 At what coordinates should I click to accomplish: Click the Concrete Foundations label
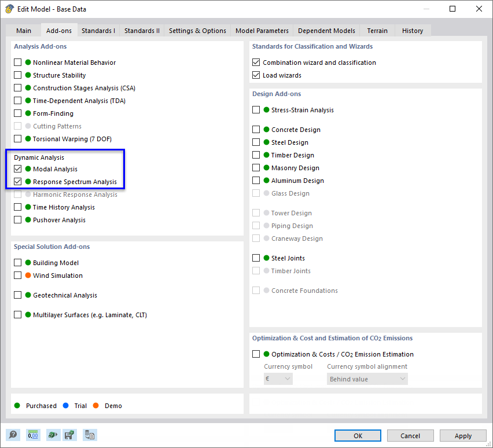[x=305, y=291]
